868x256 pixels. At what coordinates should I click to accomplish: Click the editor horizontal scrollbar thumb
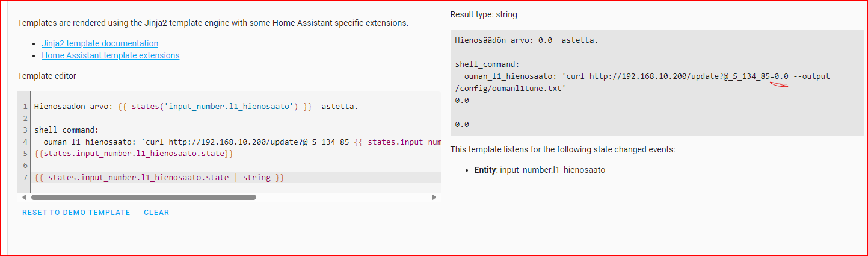pyautogui.click(x=143, y=197)
